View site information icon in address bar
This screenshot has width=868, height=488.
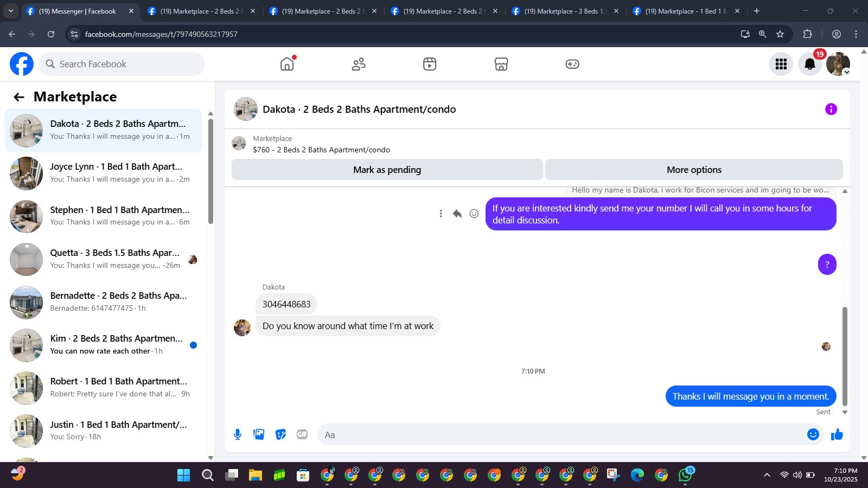click(x=74, y=34)
